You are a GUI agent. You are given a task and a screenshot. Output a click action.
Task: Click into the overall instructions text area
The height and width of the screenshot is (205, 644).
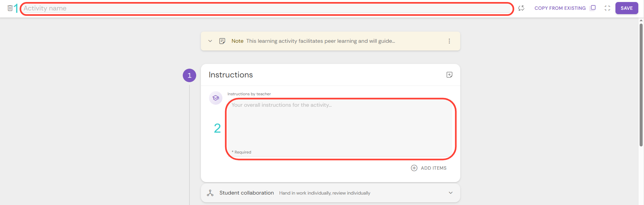[340, 126]
